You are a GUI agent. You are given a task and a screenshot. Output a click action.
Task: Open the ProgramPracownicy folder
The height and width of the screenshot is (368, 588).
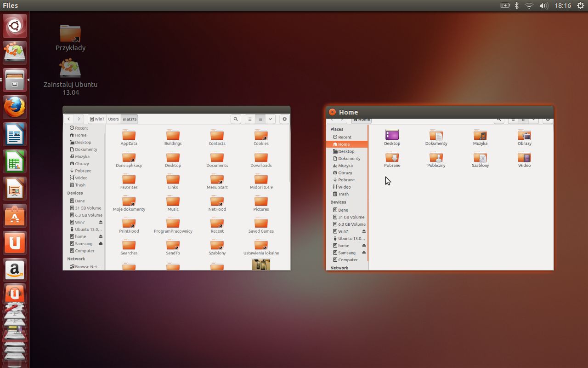pos(173,225)
